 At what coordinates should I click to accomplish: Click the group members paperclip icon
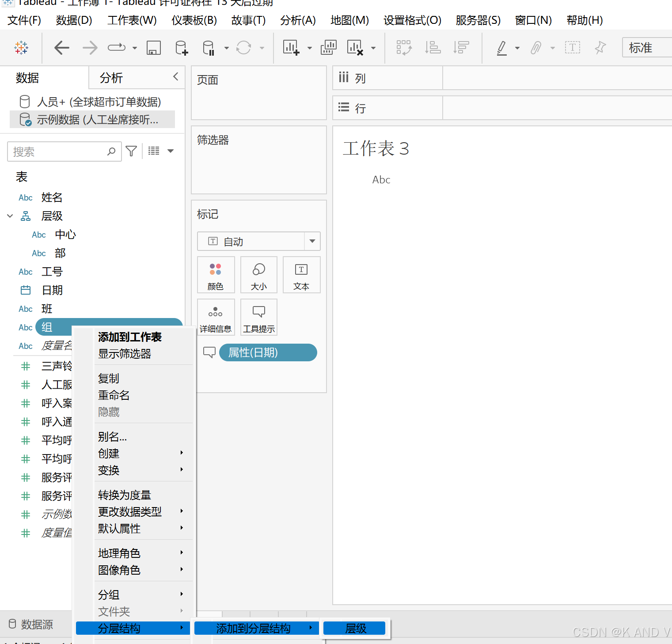tap(536, 48)
